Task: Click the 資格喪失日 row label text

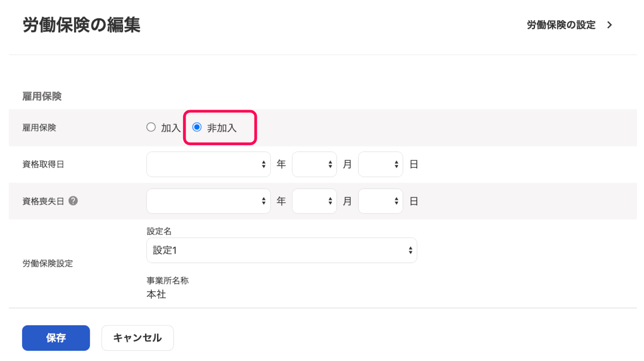Action: (43, 201)
